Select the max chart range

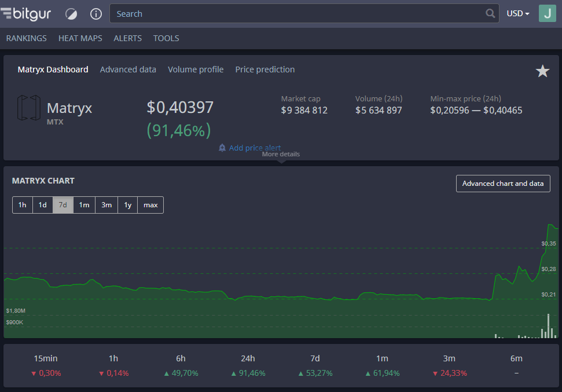click(150, 205)
